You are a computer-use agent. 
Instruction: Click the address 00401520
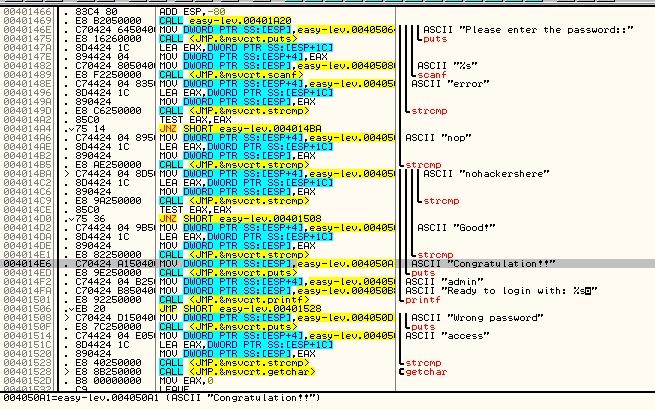pyautogui.click(x=28, y=353)
